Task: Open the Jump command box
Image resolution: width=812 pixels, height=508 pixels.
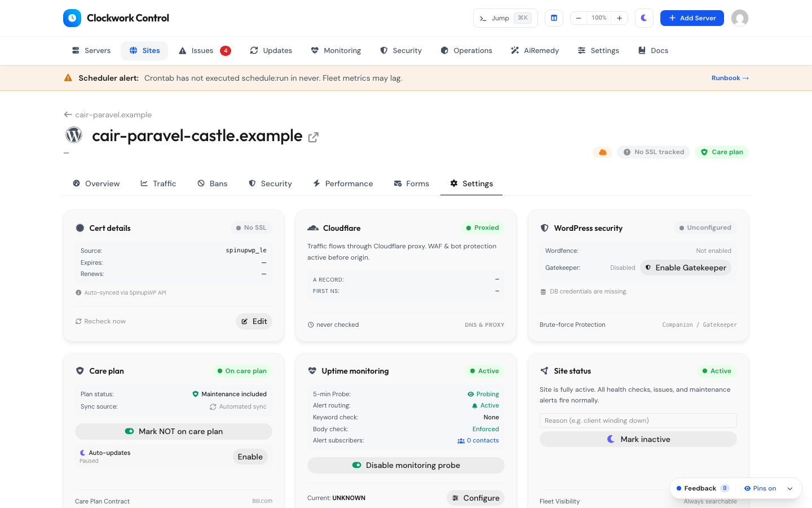Action: 505,18
